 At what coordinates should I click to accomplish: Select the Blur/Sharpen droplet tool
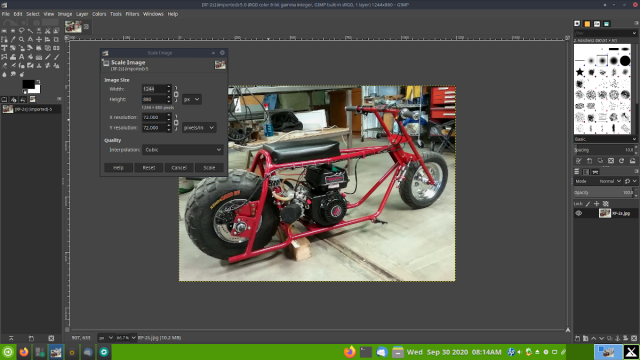tap(4, 74)
